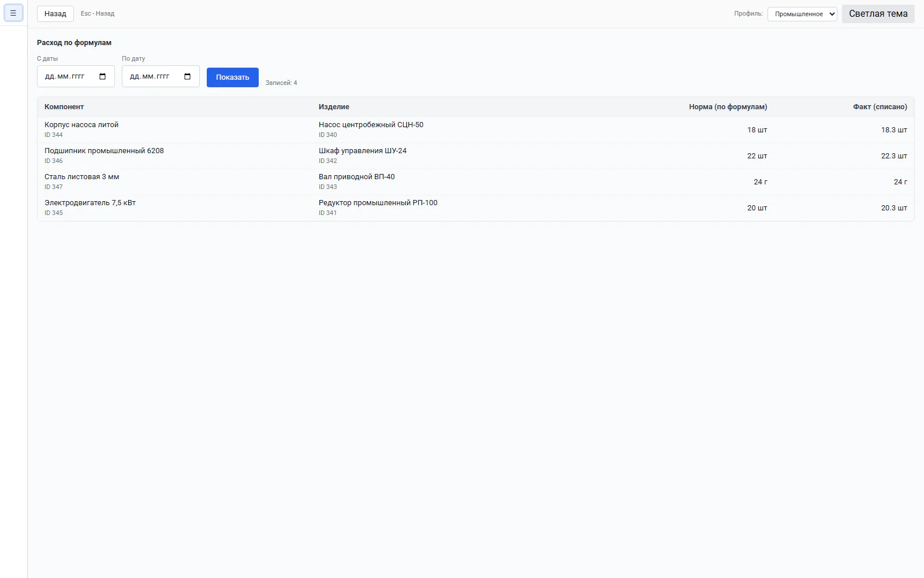Click the norm value '20 шт'
The image size is (924, 578).
point(757,208)
